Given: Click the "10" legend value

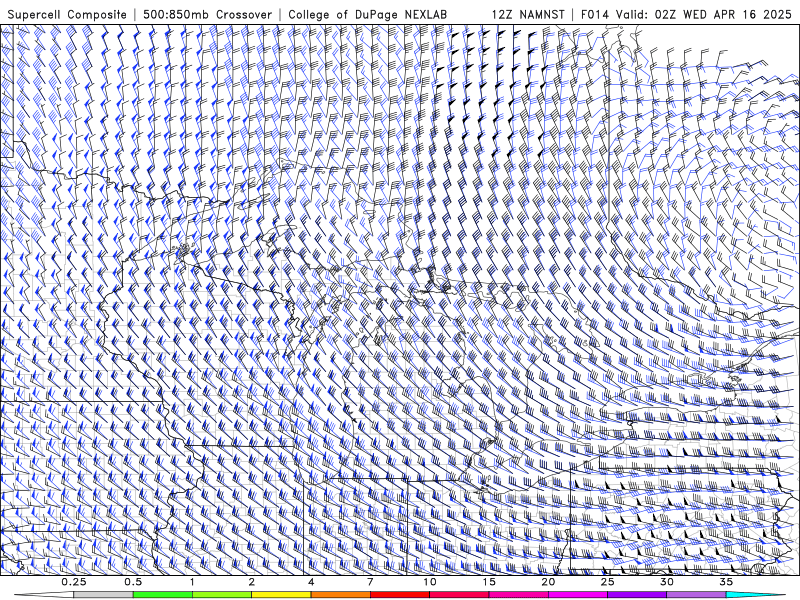Looking at the screenshot, I should 430,582.
